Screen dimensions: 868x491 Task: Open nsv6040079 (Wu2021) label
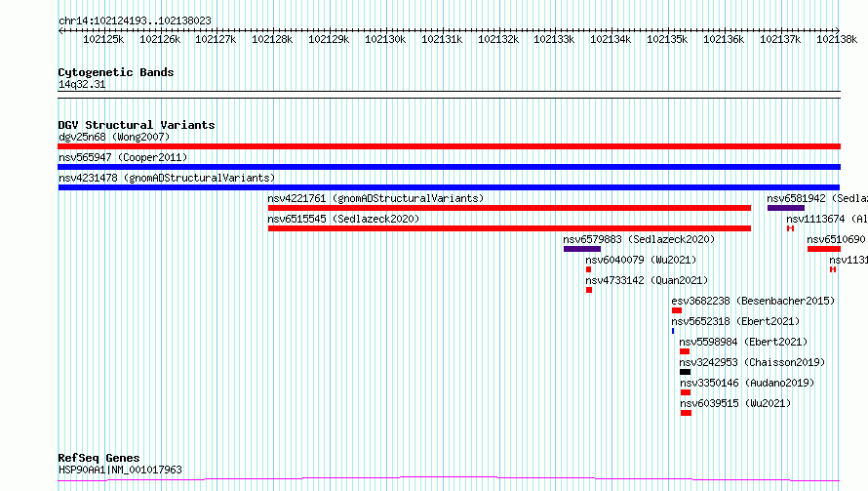pyautogui.click(x=641, y=260)
